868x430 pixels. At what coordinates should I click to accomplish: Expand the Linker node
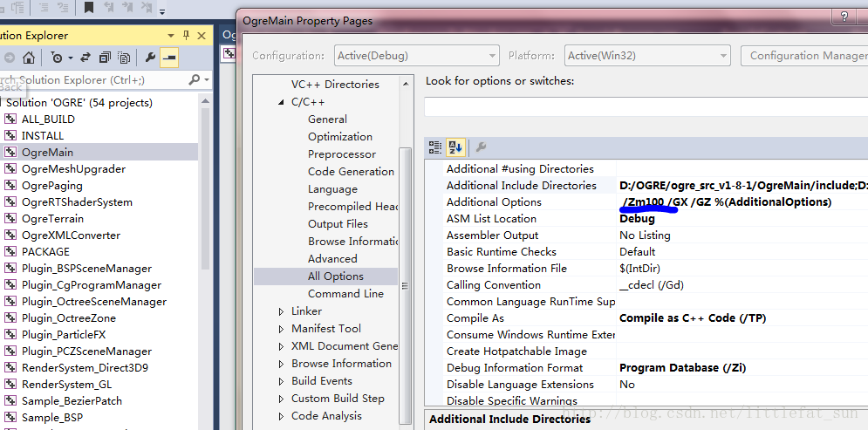281,311
